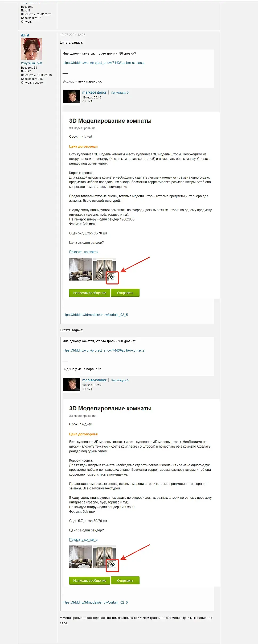
Task: Click second market-interior avatar image
Action: [71, 384]
